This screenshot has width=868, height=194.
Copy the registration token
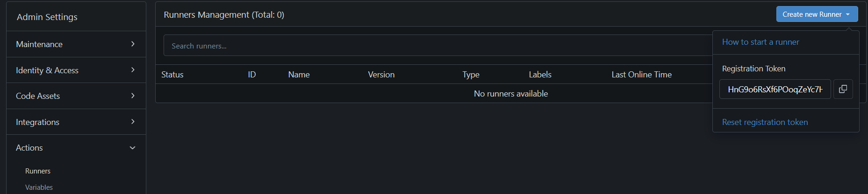coord(843,89)
